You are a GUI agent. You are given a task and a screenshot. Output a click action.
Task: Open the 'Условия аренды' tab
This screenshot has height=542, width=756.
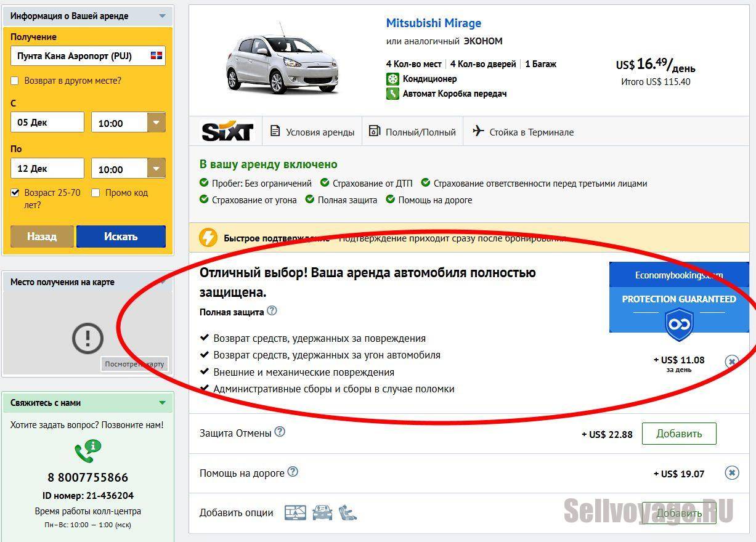[x=312, y=132]
